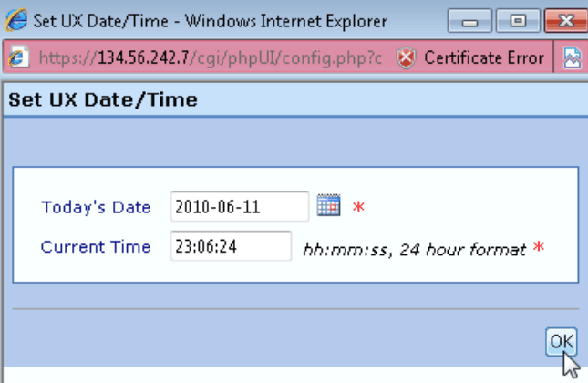
Task: Click the icon right of Certificate Error
Action: tap(573, 58)
